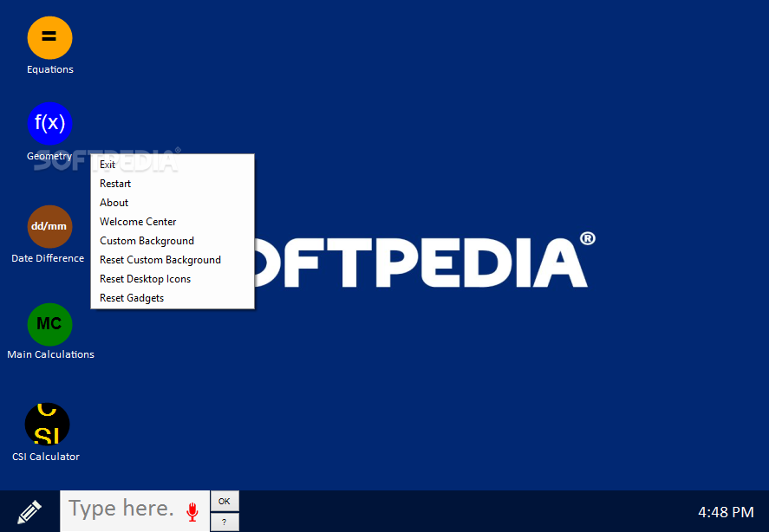Image resolution: width=769 pixels, height=532 pixels.
Task: Click the 'CSI Calculator' label text
Action: [46, 457]
